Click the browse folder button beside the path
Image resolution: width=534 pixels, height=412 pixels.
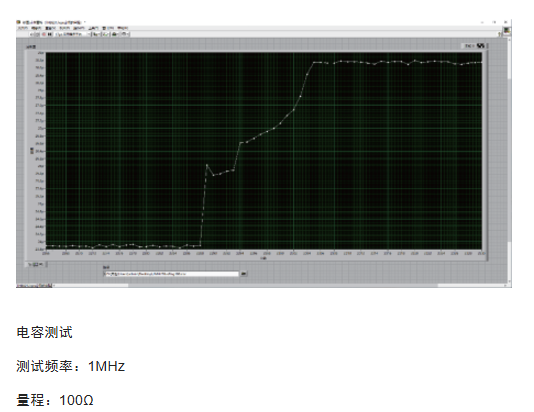[244, 274]
